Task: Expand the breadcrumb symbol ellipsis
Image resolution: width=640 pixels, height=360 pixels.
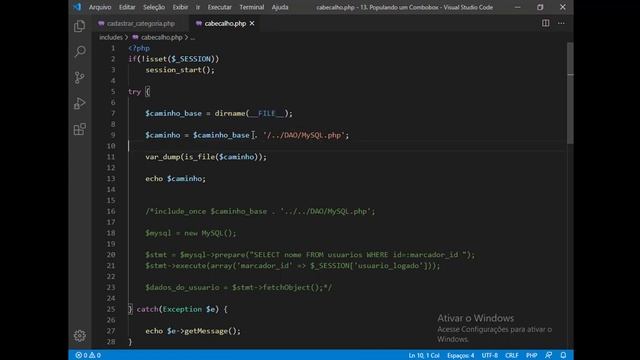Action: tap(193, 37)
